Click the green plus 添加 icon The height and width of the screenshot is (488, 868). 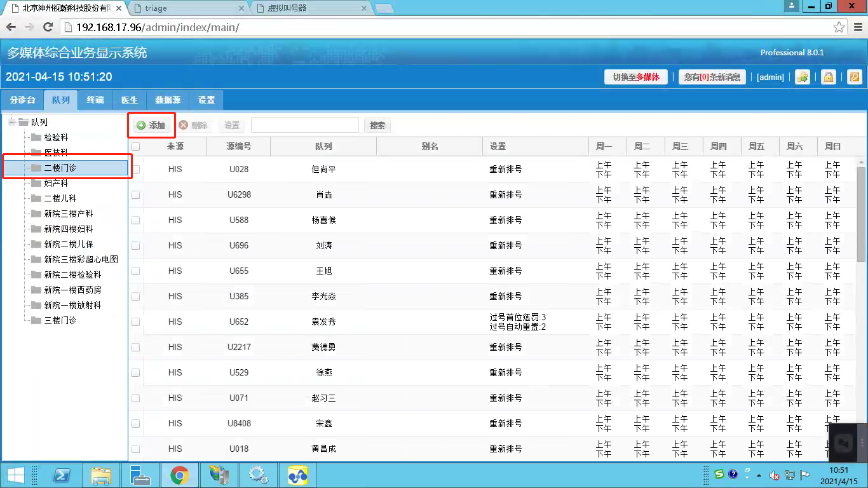tap(141, 125)
